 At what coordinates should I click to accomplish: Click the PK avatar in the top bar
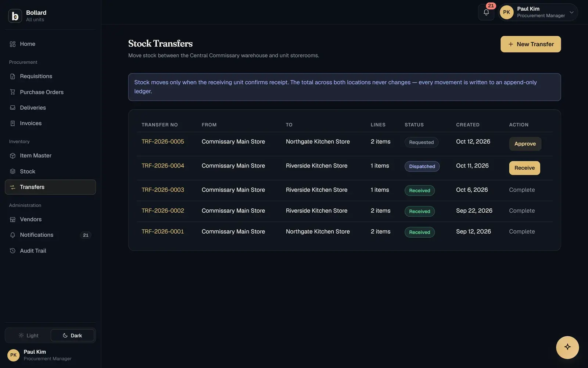pos(507,12)
